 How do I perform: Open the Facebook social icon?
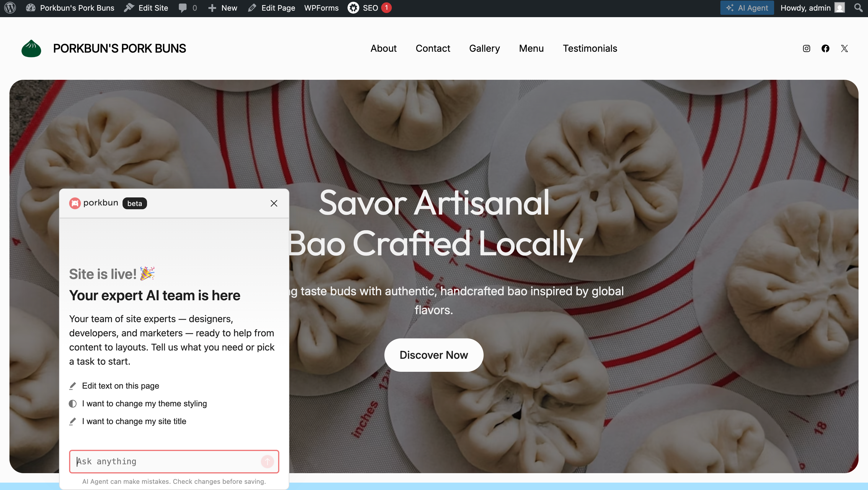coord(825,48)
